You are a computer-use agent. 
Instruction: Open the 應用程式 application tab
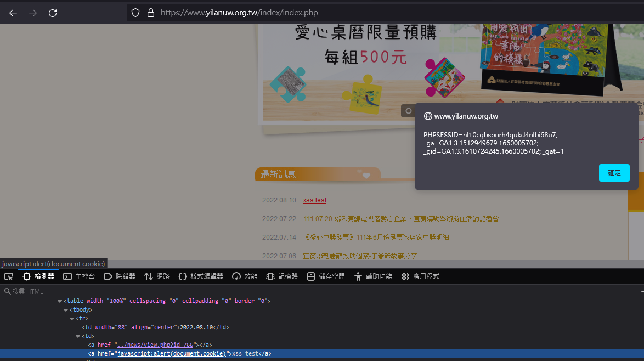click(x=420, y=277)
